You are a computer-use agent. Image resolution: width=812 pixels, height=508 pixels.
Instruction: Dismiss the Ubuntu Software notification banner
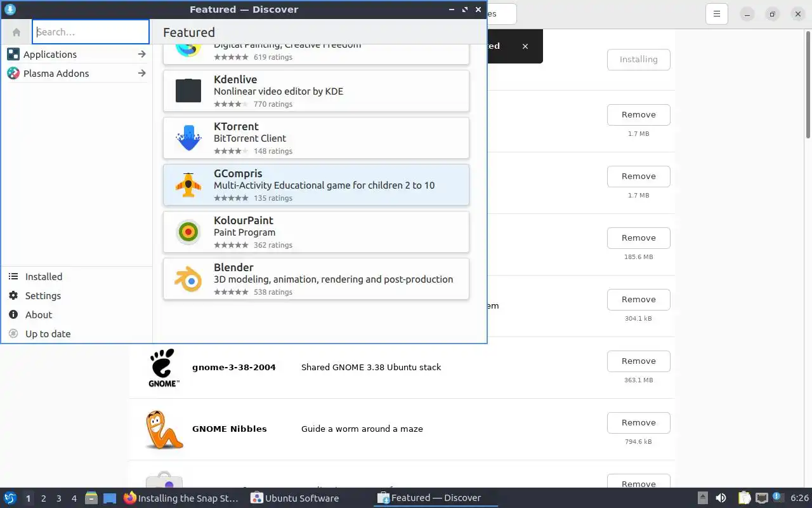click(x=525, y=46)
